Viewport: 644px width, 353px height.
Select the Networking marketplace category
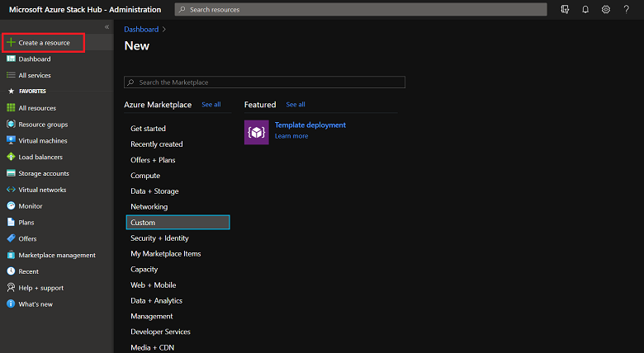click(x=149, y=207)
